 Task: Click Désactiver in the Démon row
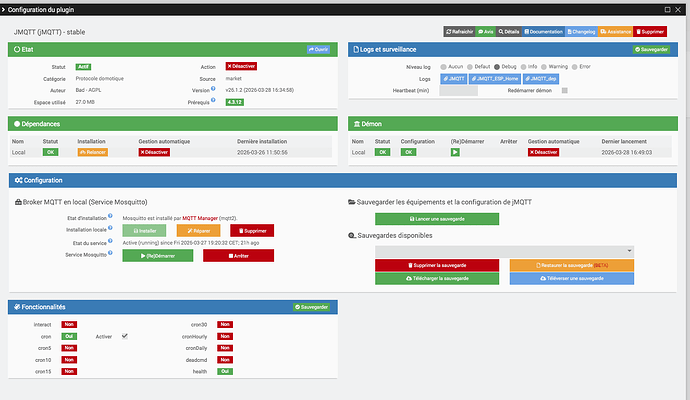pyautogui.click(x=543, y=152)
